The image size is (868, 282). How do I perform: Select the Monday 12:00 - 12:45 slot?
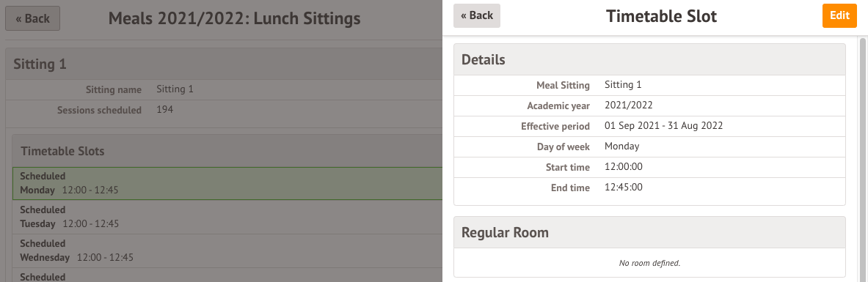tap(227, 184)
